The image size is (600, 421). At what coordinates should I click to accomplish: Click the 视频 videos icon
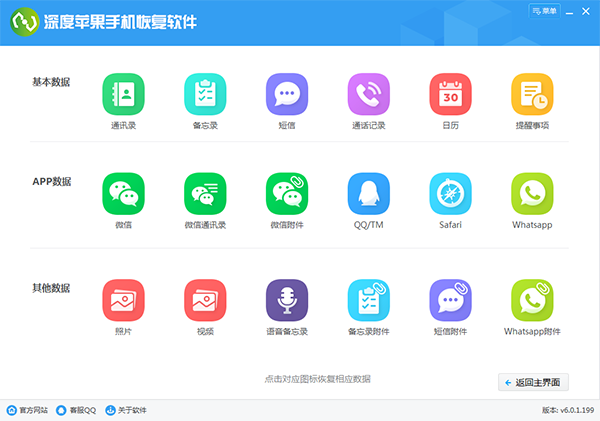[205, 299]
